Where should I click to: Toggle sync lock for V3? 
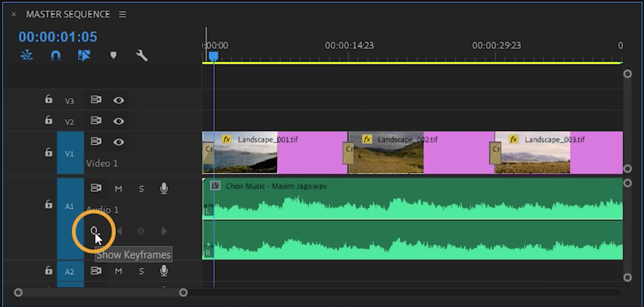pyautogui.click(x=96, y=99)
